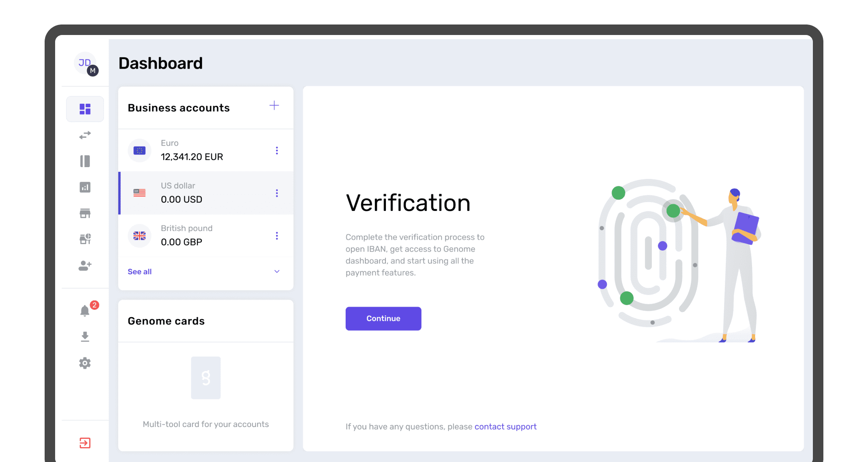This screenshot has height=462, width=868.
Task: Open options menu for Euro account
Action: click(276, 150)
